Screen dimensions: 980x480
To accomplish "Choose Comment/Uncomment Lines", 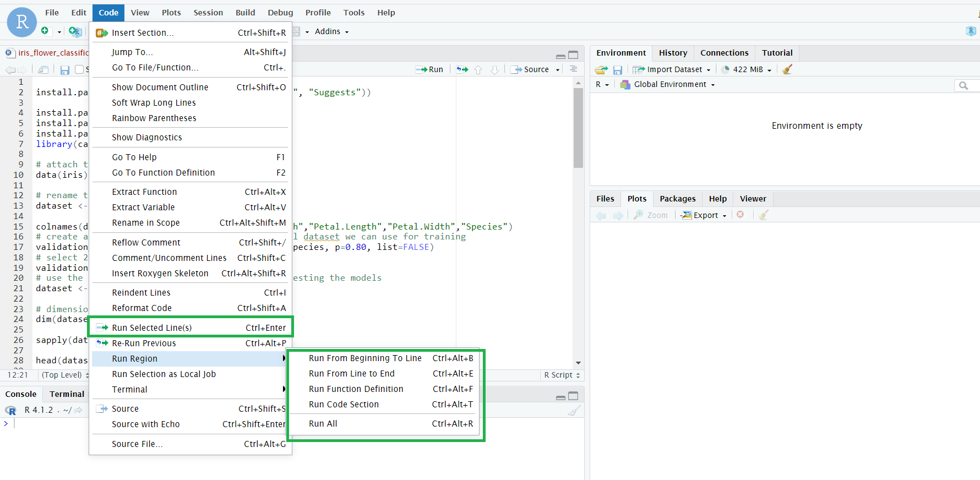I will pyautogui.click(x=190, y=258).
